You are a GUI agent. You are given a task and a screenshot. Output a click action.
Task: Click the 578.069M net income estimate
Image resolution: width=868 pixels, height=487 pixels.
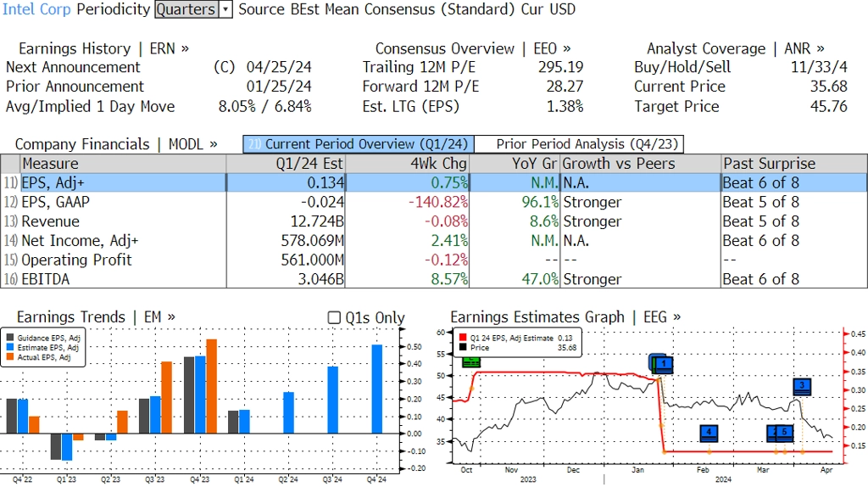pyautogui.click(x=312, y=241)
